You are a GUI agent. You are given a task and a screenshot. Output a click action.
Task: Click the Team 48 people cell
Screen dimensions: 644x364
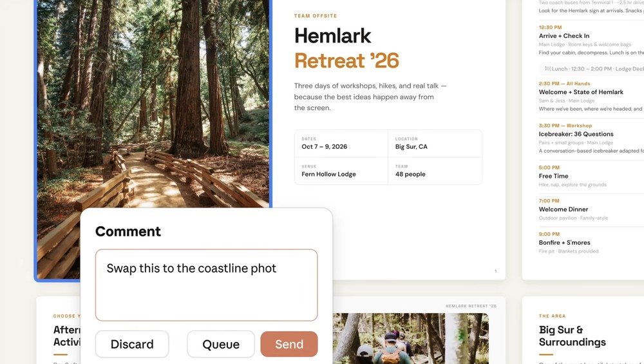(435, 171)
